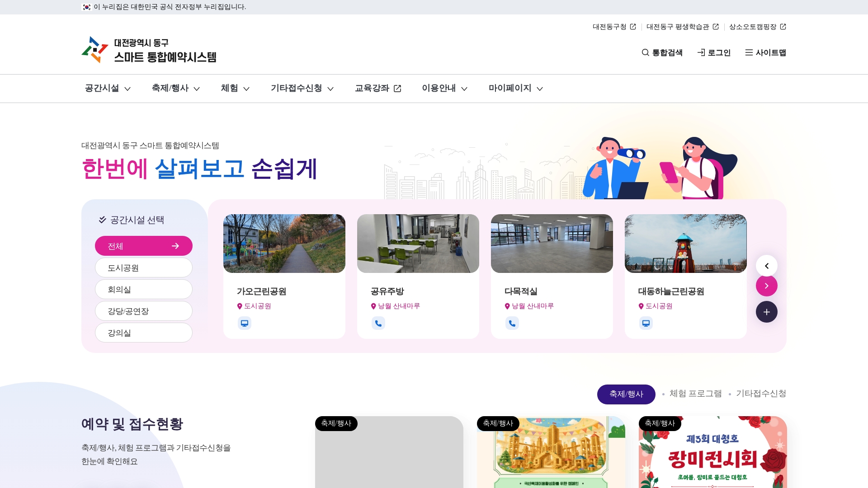Click the site logo emblem

coord(95,50)
